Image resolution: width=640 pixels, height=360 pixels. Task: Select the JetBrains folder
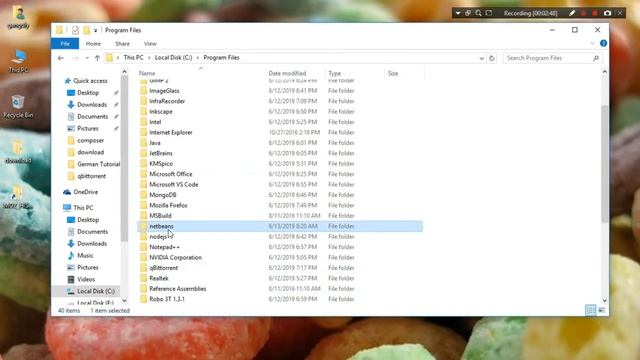pyautogui.click(x=161, y=153)
